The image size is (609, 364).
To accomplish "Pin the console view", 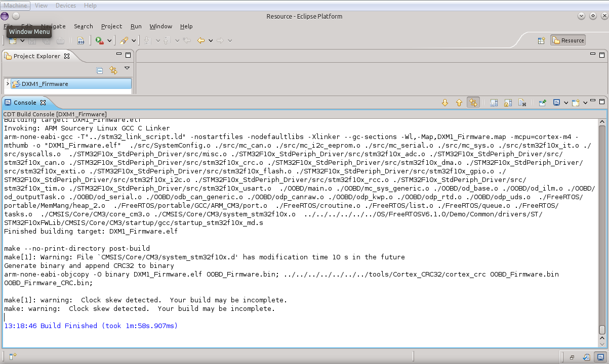I will [542, 103].
